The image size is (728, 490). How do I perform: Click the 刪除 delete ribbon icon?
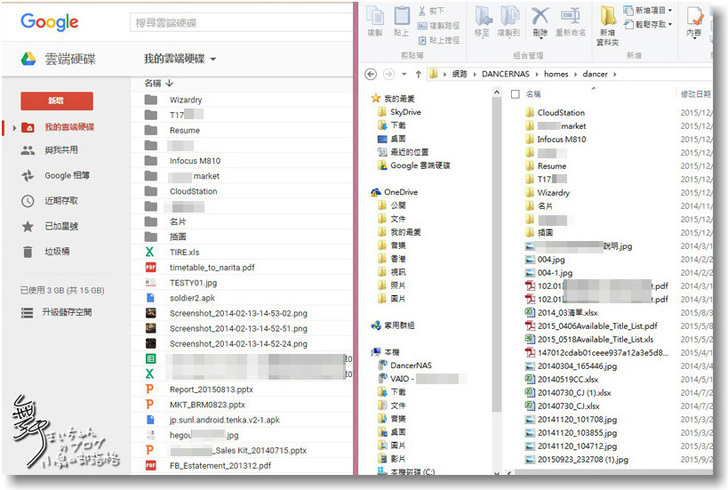pyautogui.click(x=540, y=16)
